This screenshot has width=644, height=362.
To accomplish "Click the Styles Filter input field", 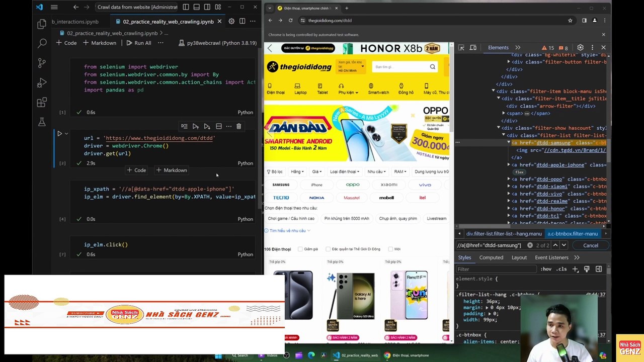I will coord(497,269).
